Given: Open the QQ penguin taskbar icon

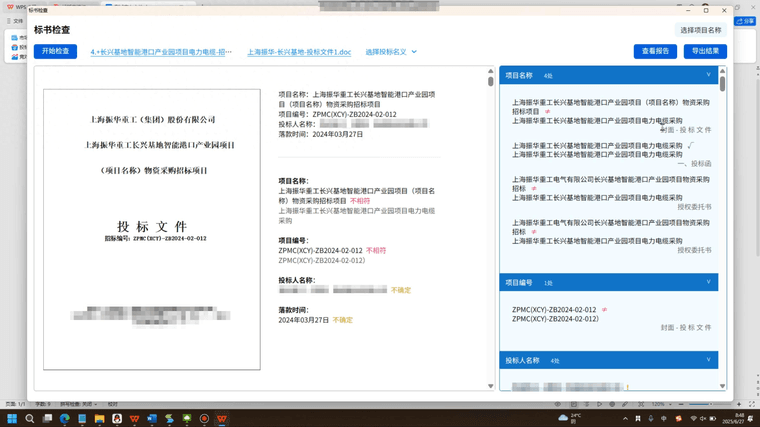Looking at the screenshot, I should click(117, 418).
